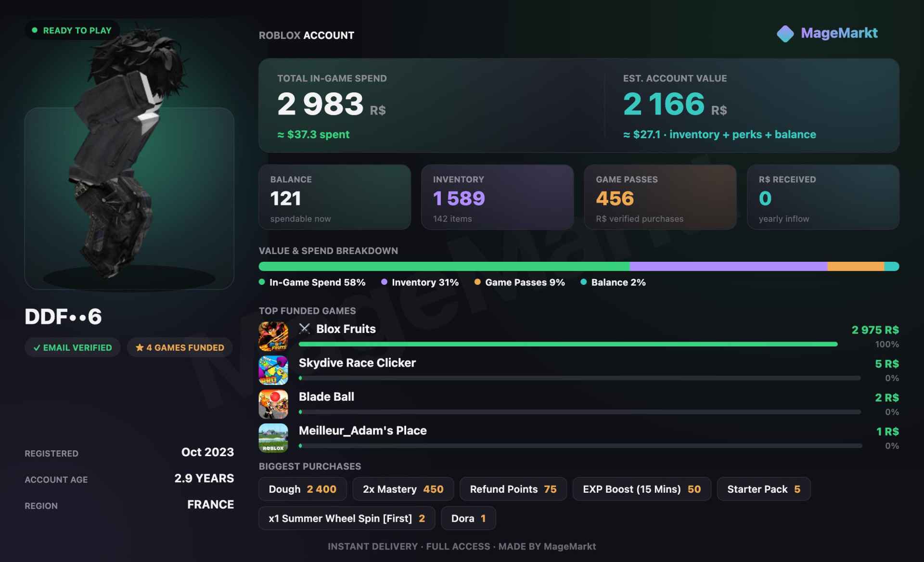
Task: Click the FRANCE region value
Action: [x=210, y=505]
